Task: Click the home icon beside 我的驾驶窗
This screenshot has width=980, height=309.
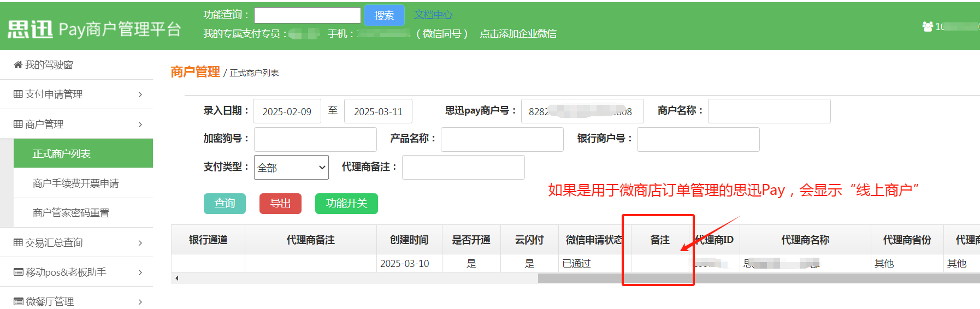Action: point(18,65)
